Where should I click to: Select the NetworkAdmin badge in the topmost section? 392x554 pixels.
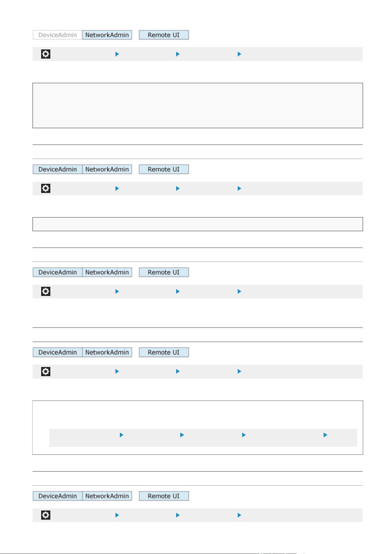pyautogui.click(x=107, y=35)
